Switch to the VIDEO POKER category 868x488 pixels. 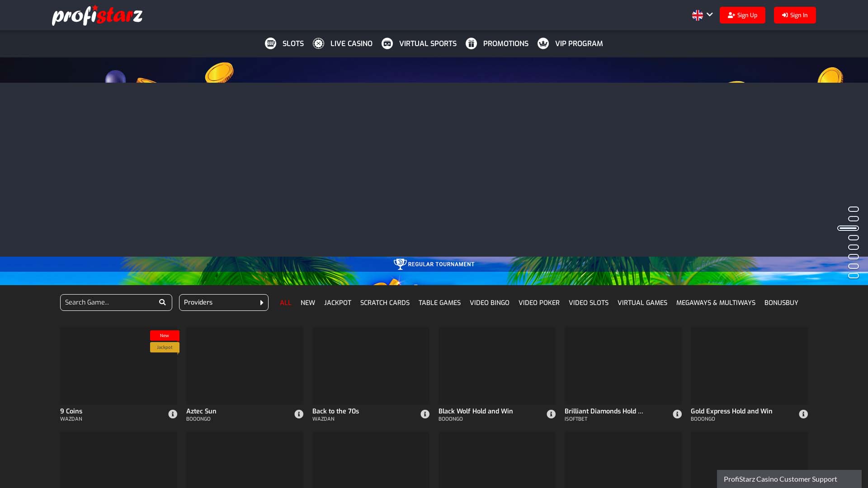[539, 302]
